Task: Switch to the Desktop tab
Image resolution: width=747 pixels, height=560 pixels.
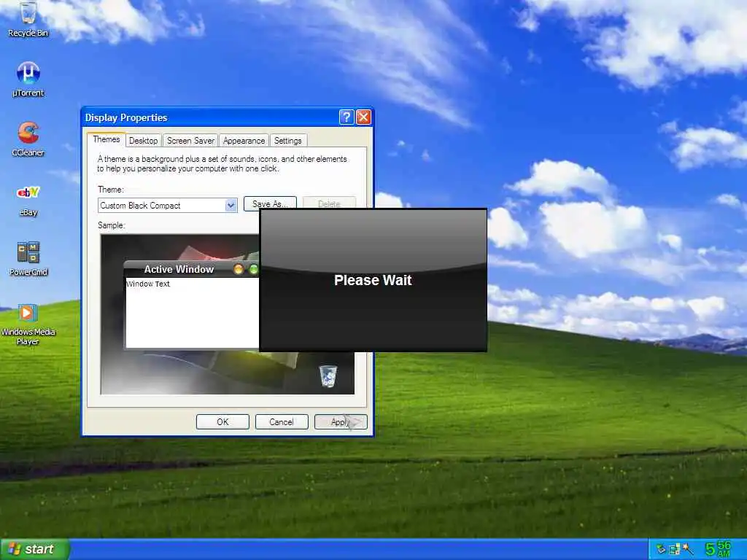Action: click(x=144, y=141)
